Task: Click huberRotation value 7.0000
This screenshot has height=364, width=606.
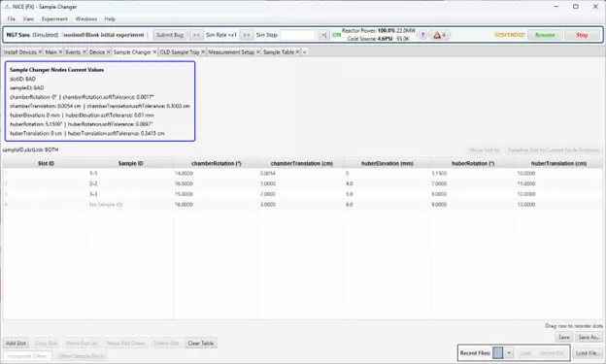Action: [x=473, y=183]
